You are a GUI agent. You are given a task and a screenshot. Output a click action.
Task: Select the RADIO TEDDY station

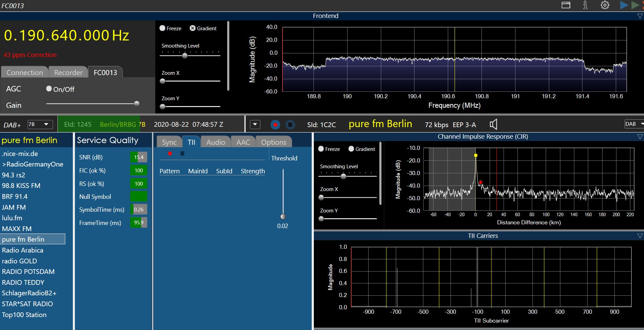(23, 282)
